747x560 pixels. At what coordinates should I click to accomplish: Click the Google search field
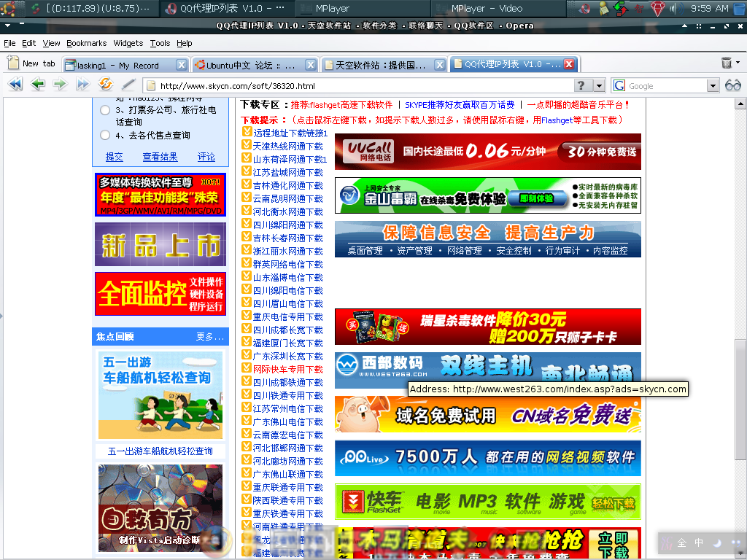pyautogui.click(x=666, y=86)
